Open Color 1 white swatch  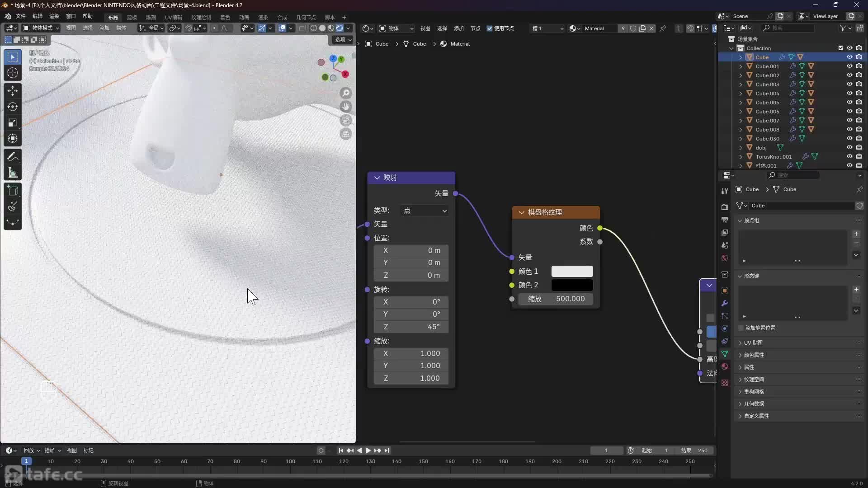click(572, 271)
